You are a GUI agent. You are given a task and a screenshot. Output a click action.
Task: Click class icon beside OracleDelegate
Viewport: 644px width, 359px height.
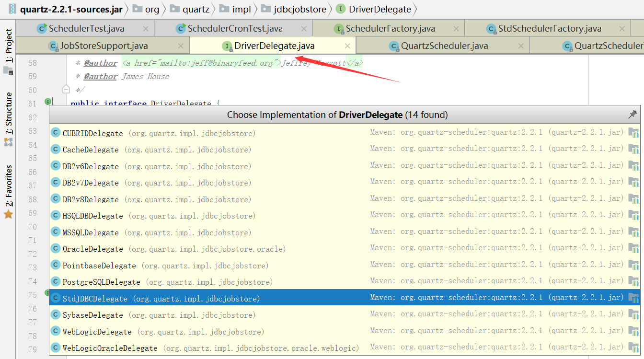tap(56, 249)
